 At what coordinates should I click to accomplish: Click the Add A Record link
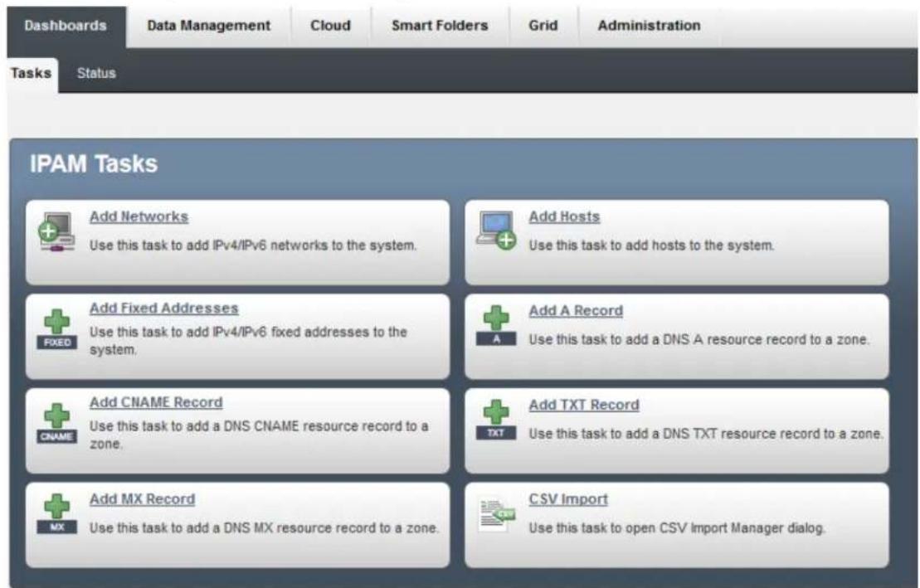click(577, 311)
